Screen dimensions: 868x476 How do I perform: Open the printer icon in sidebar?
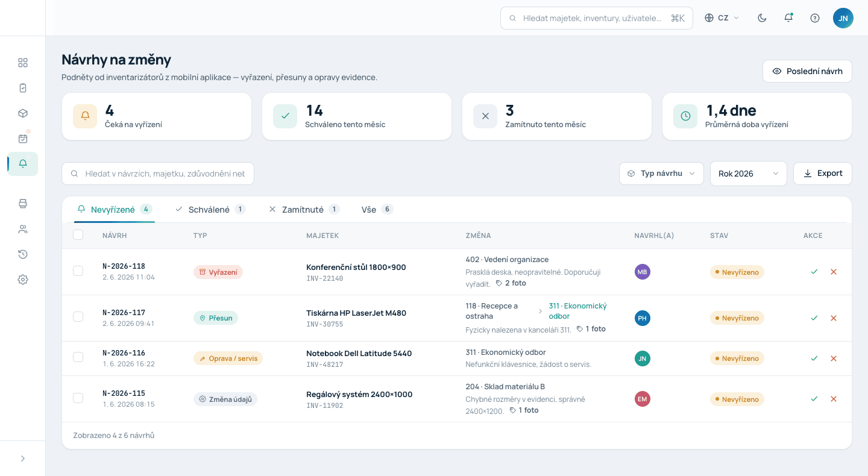[23, 204]
